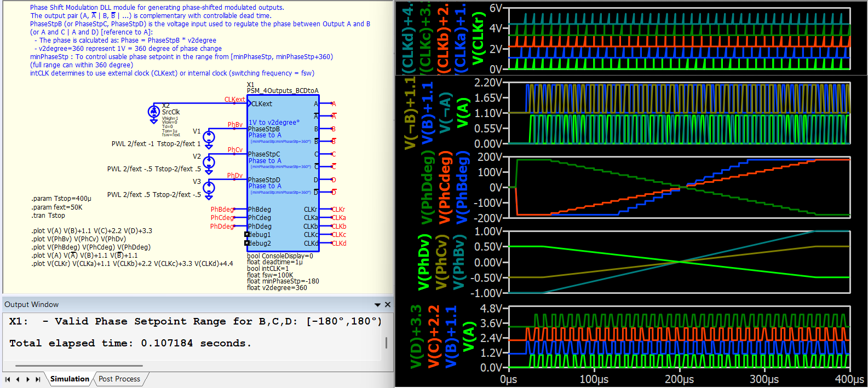The height and width of the screenshot is (388, 868).
Task: Click the V3 voltage source symbol
Action: click(x=209, y=188)
